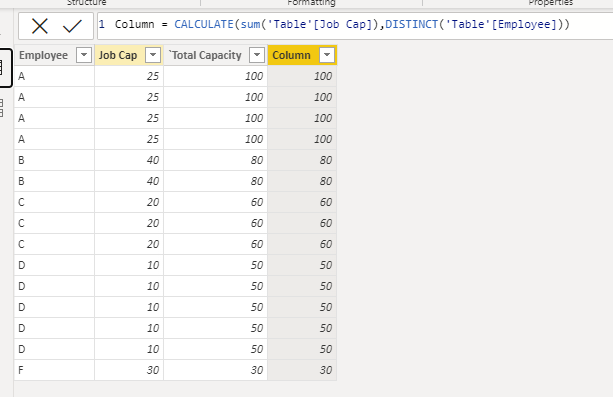Open the Employee column filter dropdown

84,55
